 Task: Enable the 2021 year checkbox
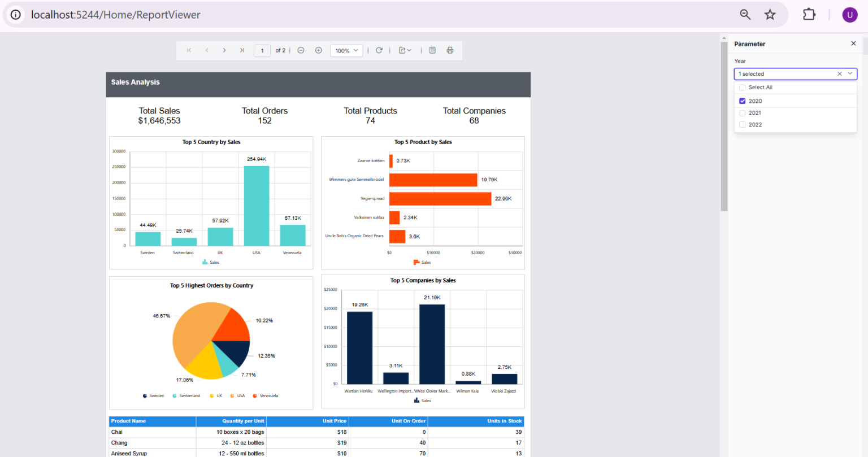(743, 113)
